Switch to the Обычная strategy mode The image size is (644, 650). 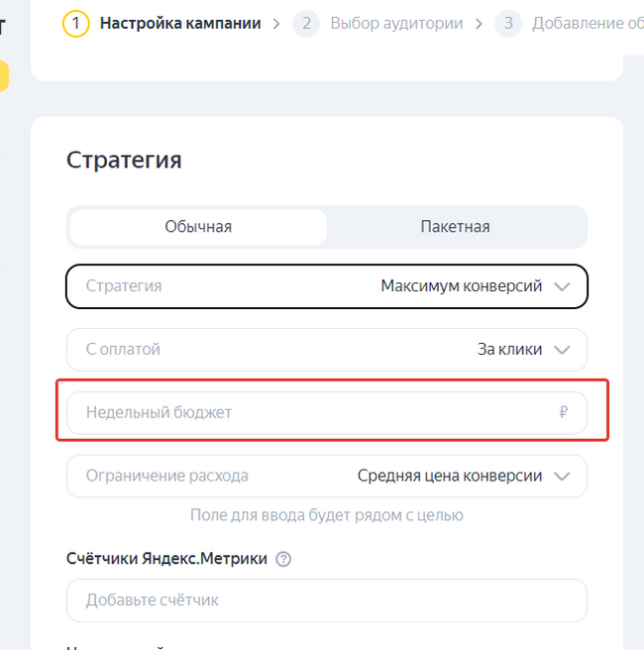click(x=198, y=227)
